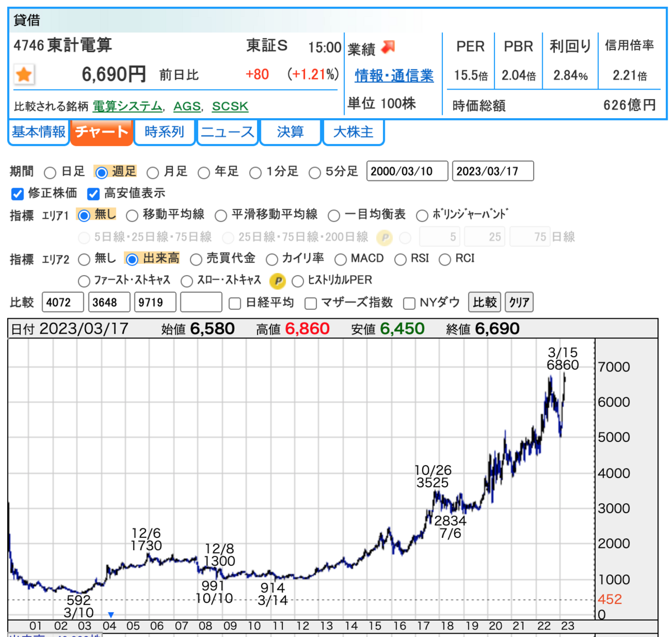Click comparison code field 4072
This screenshot has height=637, width=672.
tap(63, 303)
